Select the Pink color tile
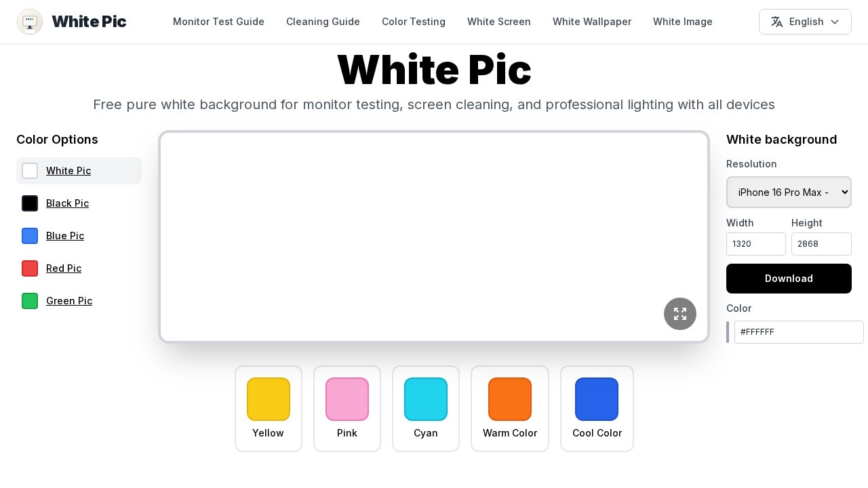The width and height of the screenshot is (868, 488). coord(347,408)
